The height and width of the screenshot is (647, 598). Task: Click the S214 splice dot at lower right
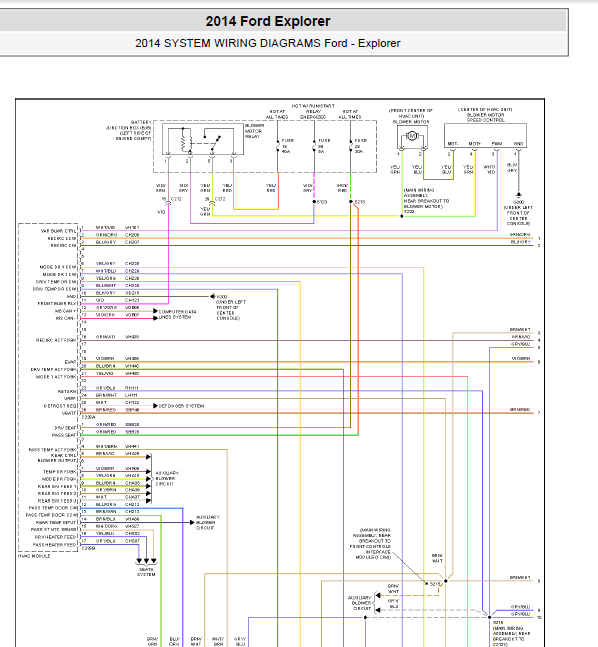489,617
